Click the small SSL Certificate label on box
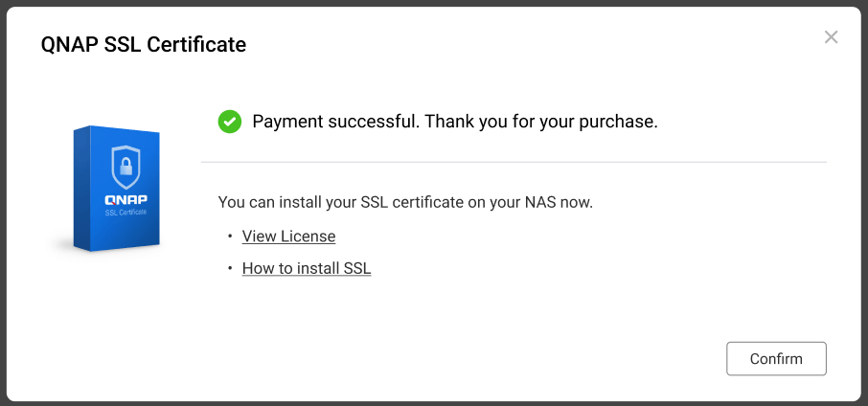 point(126,212)
